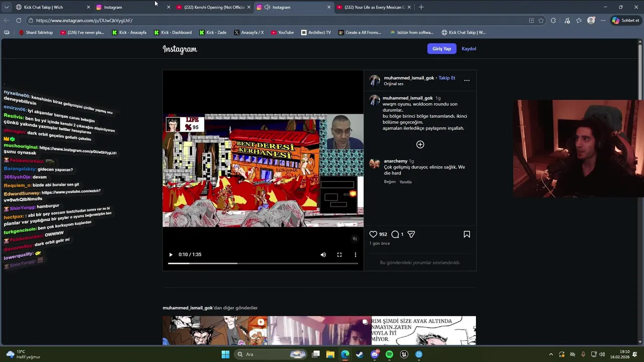
Task: Reply to the anarchemy comment with Yanıtla
Action: pos(406,182)
